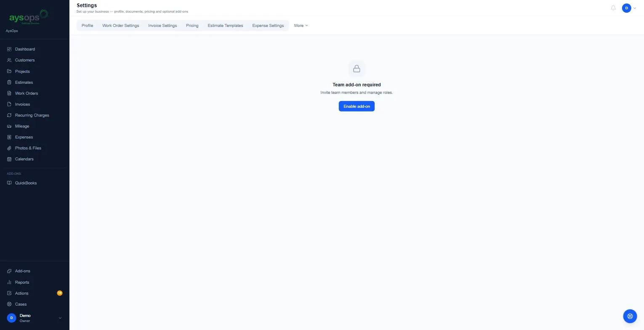Click the Mileage truck icon

[x=9, y=126]
